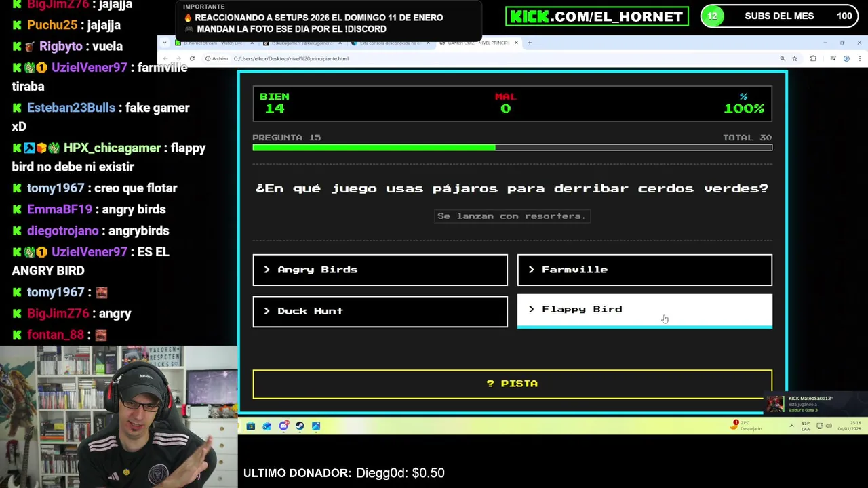The height and width of the screenshot is (488, 868).
Task: Click EmmaBF19 username in chat
Action: [60, 209]
